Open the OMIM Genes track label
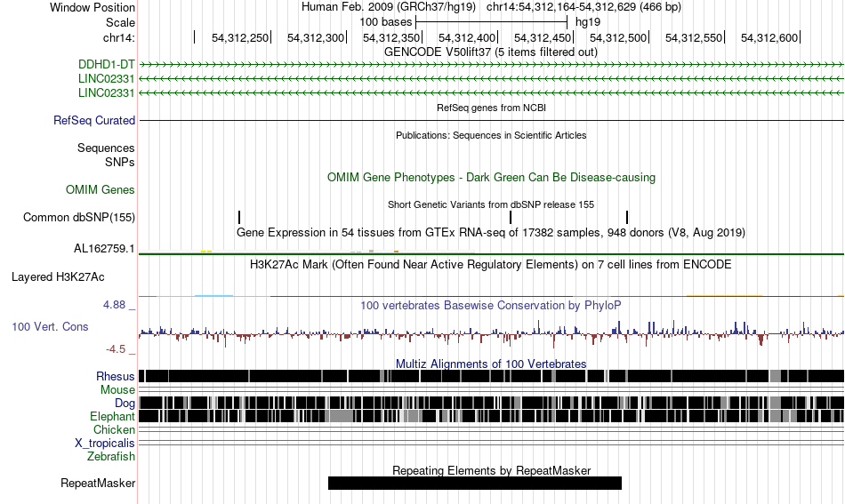Viewport: 845px width, 504px height. click(100, 189)
